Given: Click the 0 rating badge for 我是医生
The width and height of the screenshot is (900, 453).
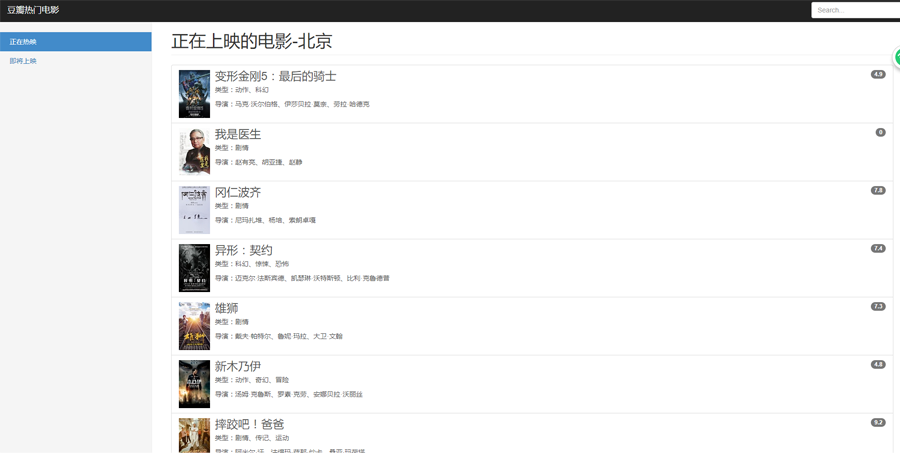Looking at the screenshot, I should click(x=880, y=133).
